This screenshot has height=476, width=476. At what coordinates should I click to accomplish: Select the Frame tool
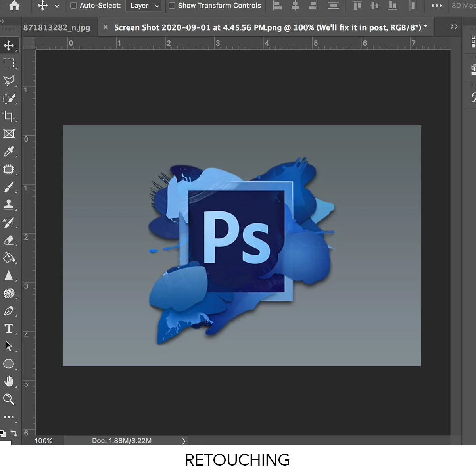coord(9,134)
